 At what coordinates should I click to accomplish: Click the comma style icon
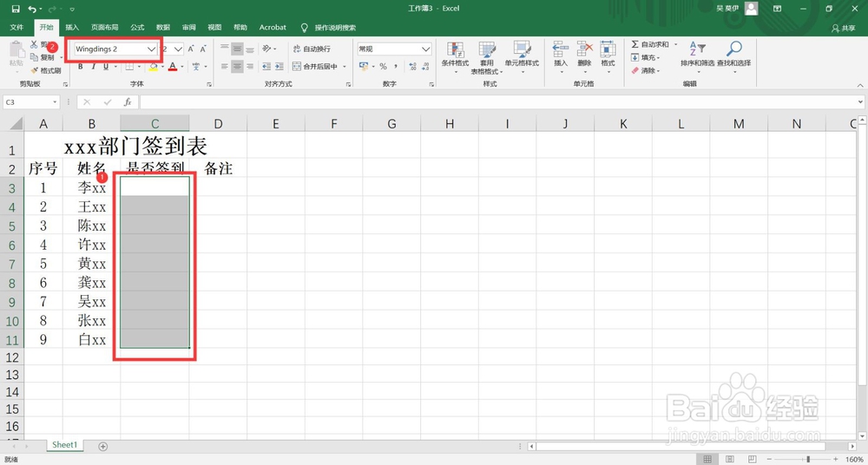(396, 67)
